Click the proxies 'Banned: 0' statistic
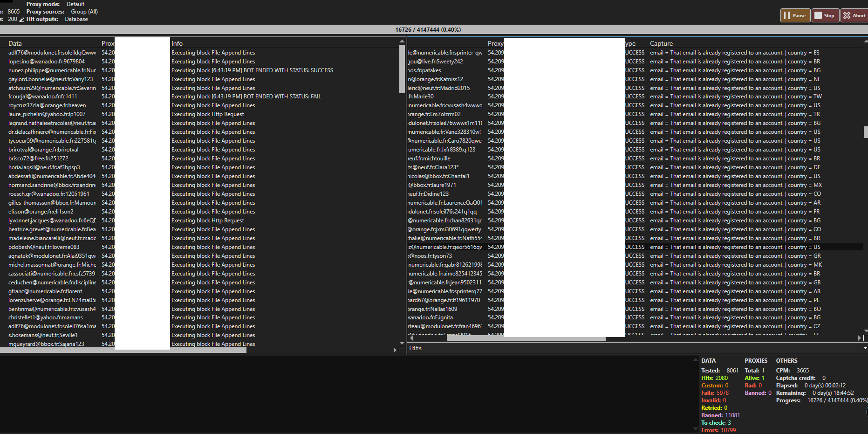The image size is (868, 434). tap(758, 393)
